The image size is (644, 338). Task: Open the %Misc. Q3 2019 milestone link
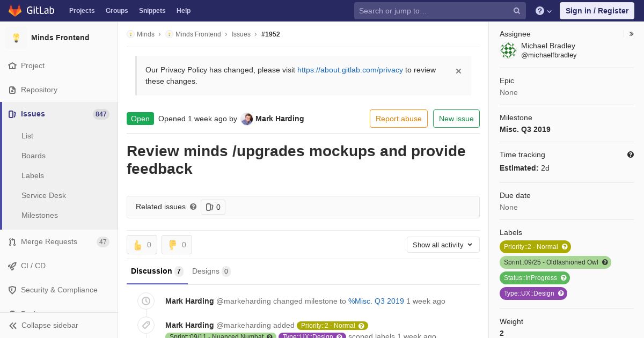point(376,301)
